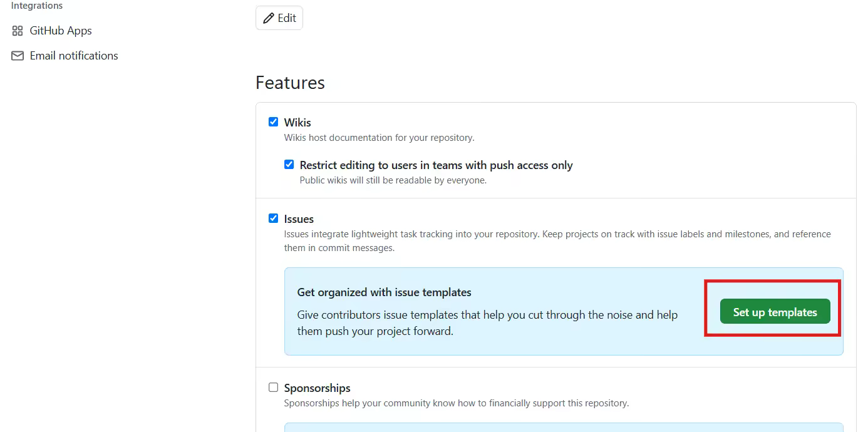Open Email notifications settings from sidebar
Screen dimensions: 868x432
pos(73,55)
